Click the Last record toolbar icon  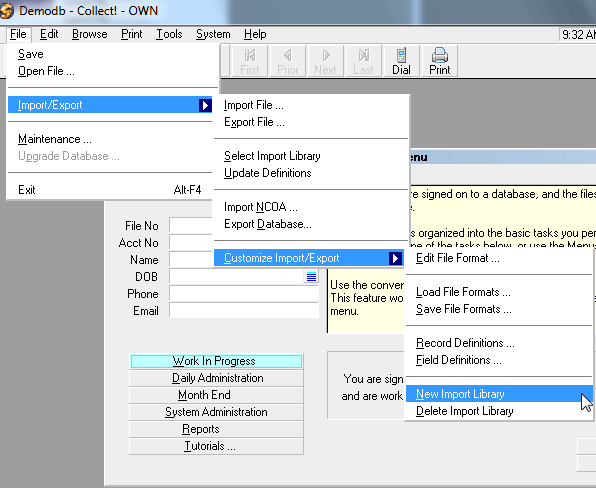364,61
